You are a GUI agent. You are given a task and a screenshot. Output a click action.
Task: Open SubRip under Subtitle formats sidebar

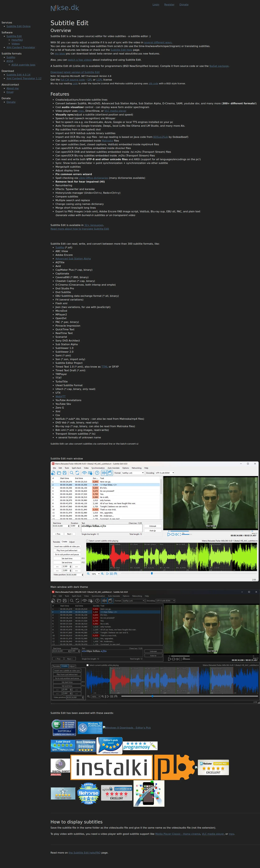click(x=11, y=57)
